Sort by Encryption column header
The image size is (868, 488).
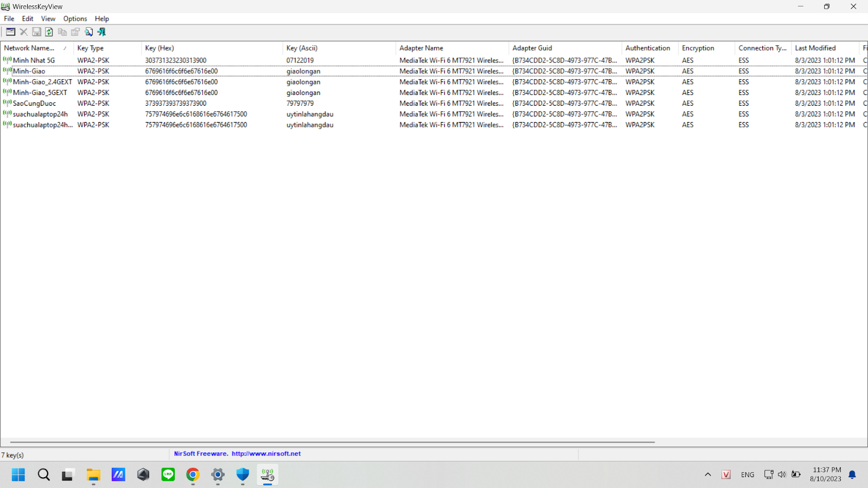[x=706, y=48]
